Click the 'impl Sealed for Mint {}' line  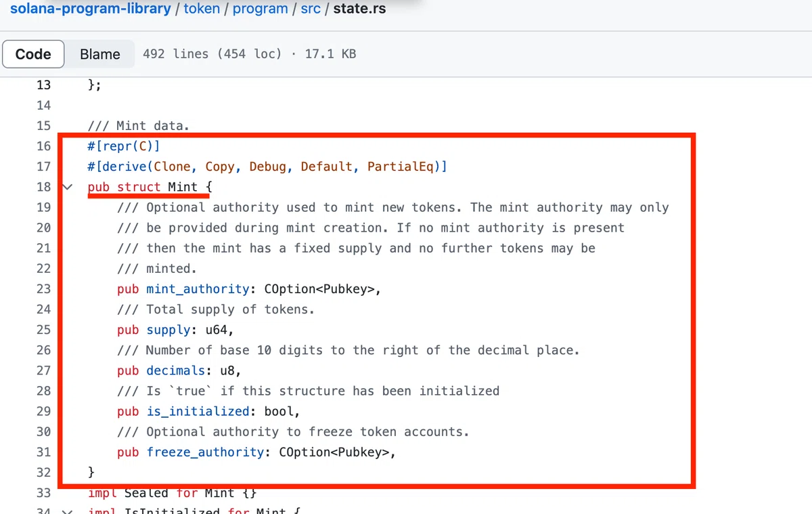172,492
